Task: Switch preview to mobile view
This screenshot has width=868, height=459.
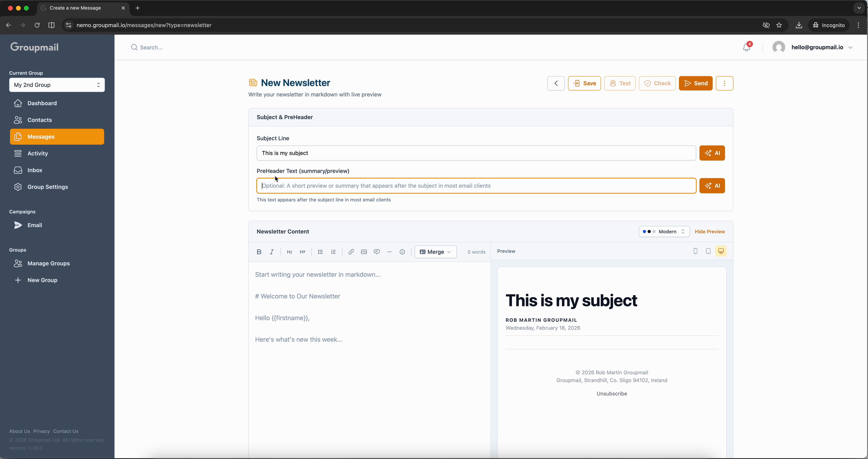Action: (x=695, y=251)
